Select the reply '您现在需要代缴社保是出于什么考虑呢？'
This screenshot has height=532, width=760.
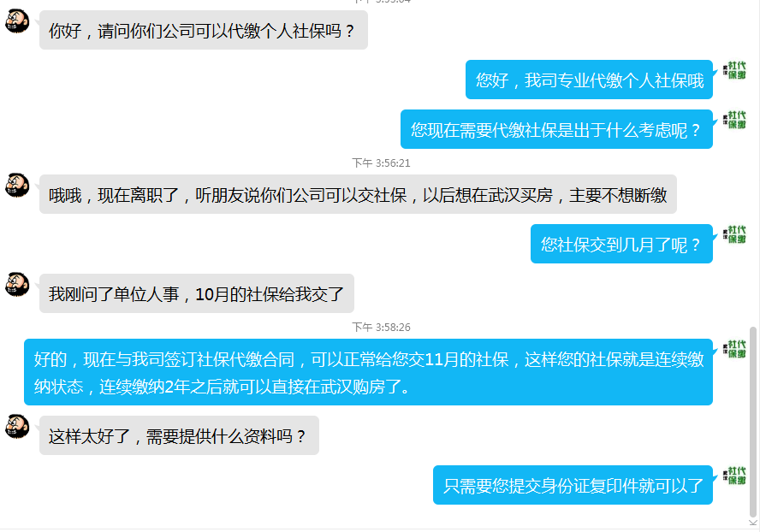click(x=556, y=129)
